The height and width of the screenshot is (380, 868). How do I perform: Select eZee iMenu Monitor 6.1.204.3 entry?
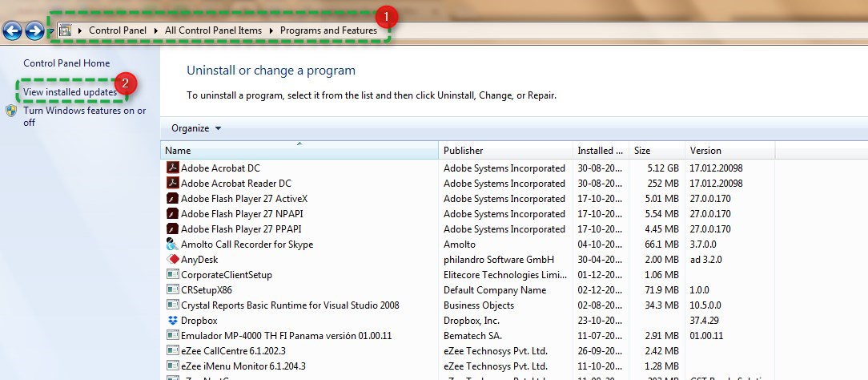pos(243,366)
